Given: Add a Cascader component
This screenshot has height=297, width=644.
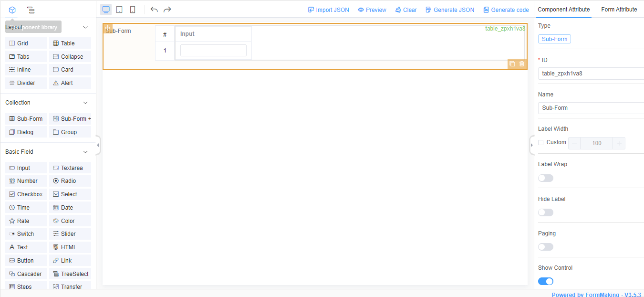Looking at the screenshot, I should (x=26, y=274).
